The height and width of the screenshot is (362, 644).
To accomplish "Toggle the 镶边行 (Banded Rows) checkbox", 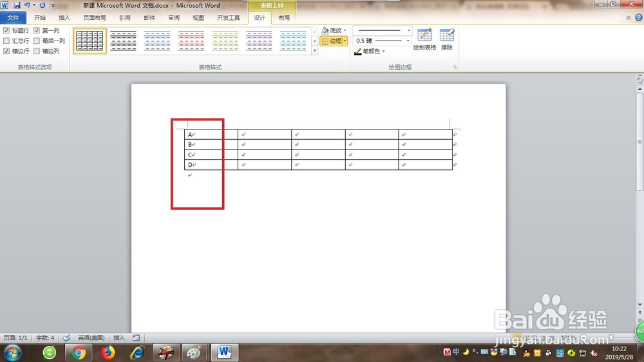I will (6, 51).
